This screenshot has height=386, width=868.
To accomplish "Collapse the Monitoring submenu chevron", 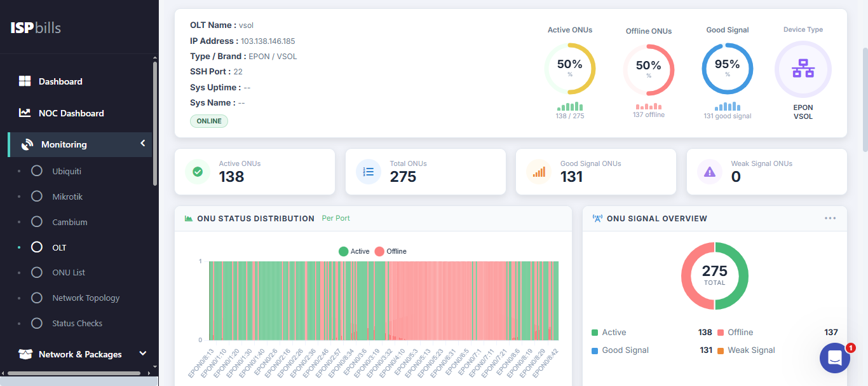I will (x=143, y=144).
